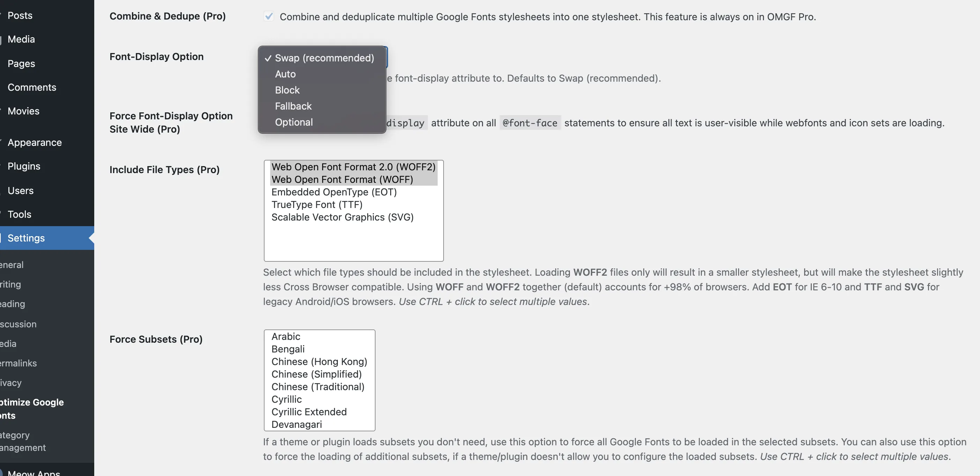This screenshot has width=980, height=476.
Task: Select Embedded OpenType (EOT) file type
Action: click(334, 192)
